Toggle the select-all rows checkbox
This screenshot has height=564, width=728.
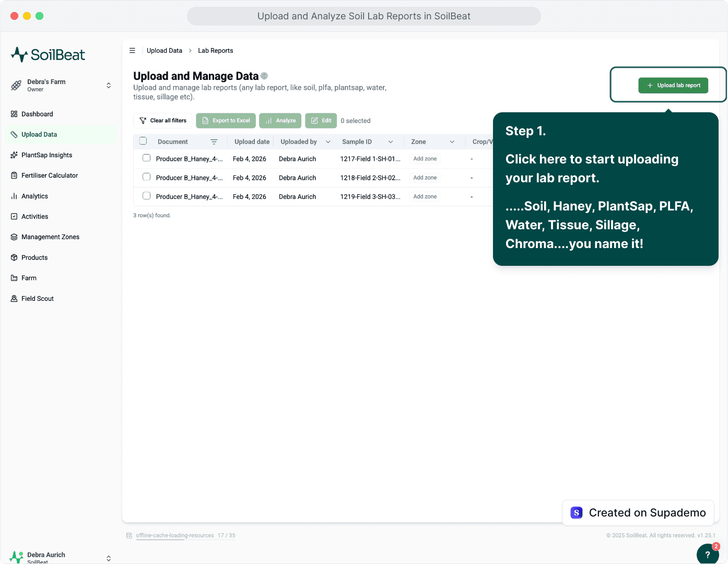point(143,141)
